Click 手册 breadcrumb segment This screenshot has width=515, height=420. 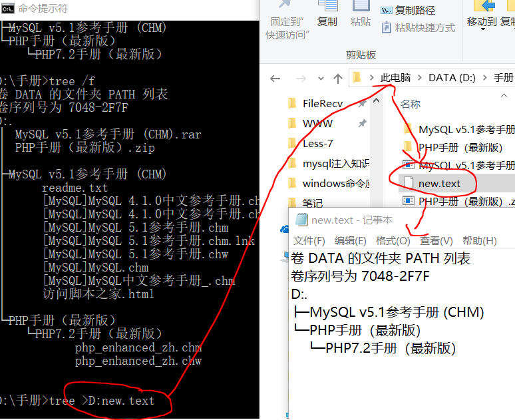coord(503,78)
